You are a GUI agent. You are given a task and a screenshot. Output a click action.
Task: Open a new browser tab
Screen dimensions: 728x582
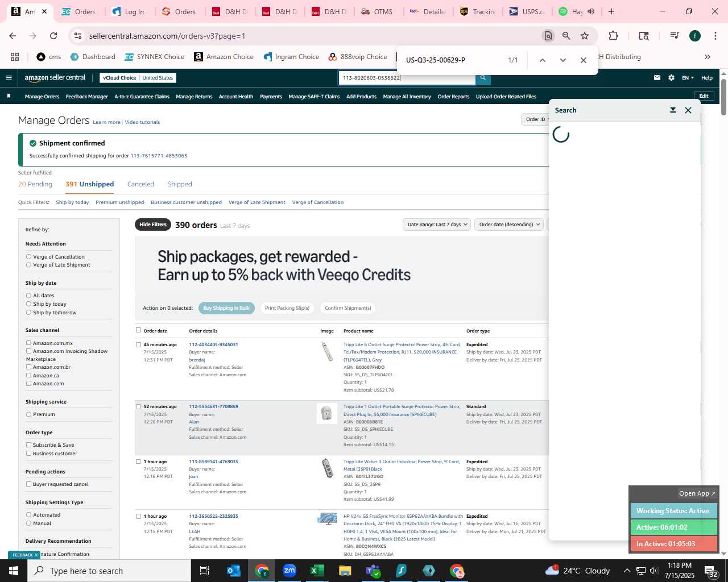611,11
